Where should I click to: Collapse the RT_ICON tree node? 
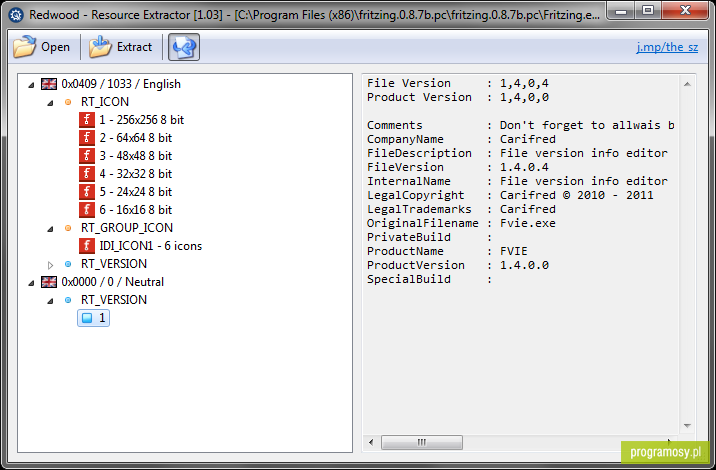coord(50,102)
